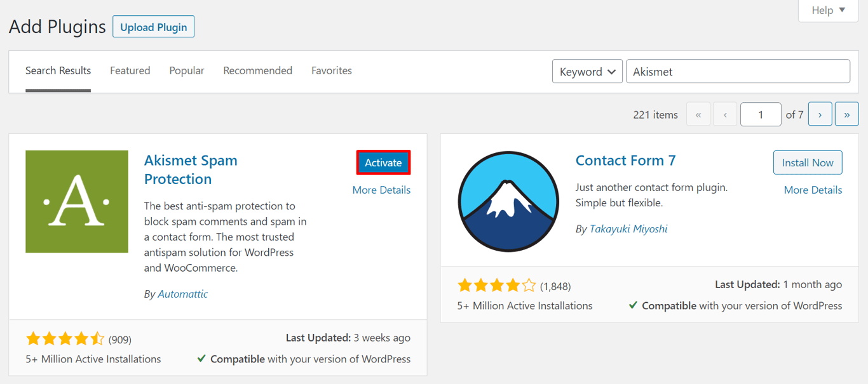Open the Keyword search filter dropdown
Screen dimensions: 868x384
(x=587, y=71)
